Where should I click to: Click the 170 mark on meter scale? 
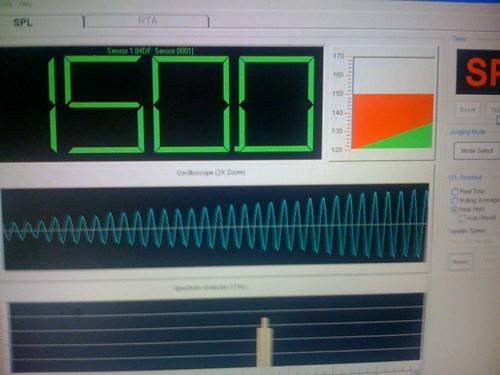click(338, 56)
